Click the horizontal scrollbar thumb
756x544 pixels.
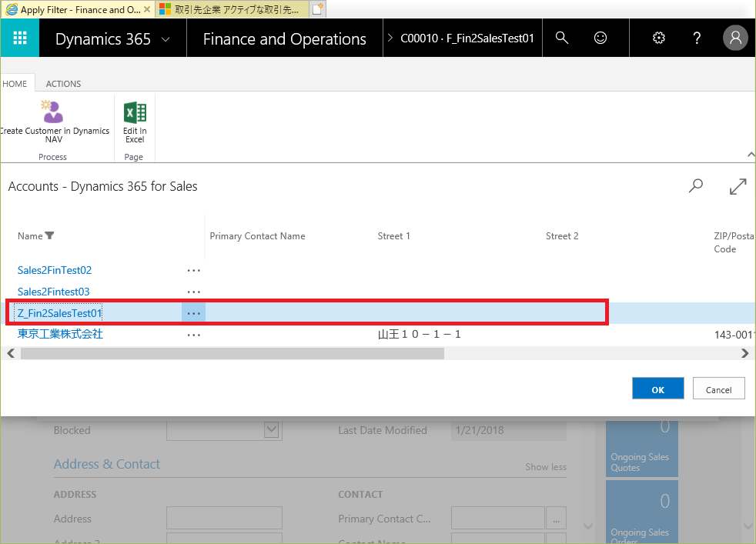pos(232,353)
